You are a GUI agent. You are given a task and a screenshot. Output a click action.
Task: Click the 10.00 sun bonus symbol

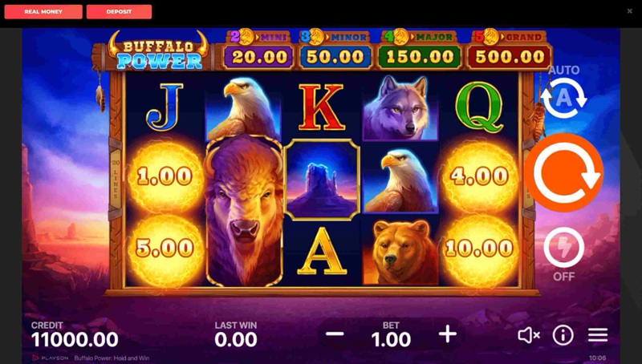(x=479, y=249)
